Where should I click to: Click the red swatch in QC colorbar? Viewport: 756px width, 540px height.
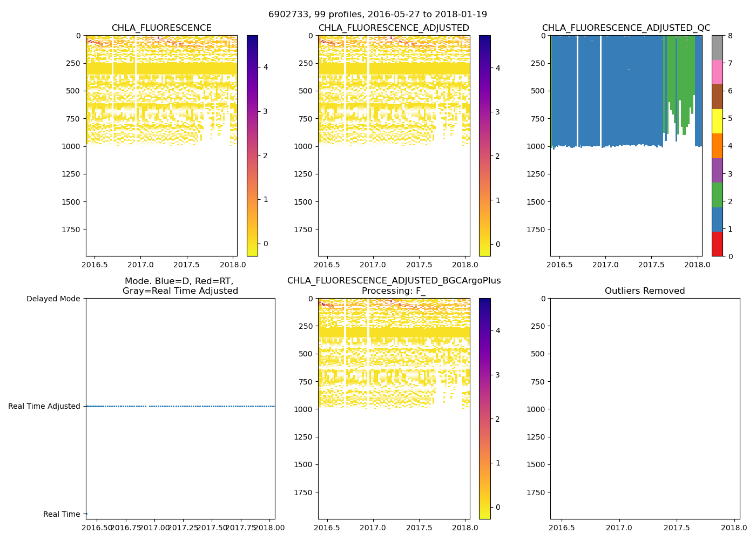pos(717,244)
